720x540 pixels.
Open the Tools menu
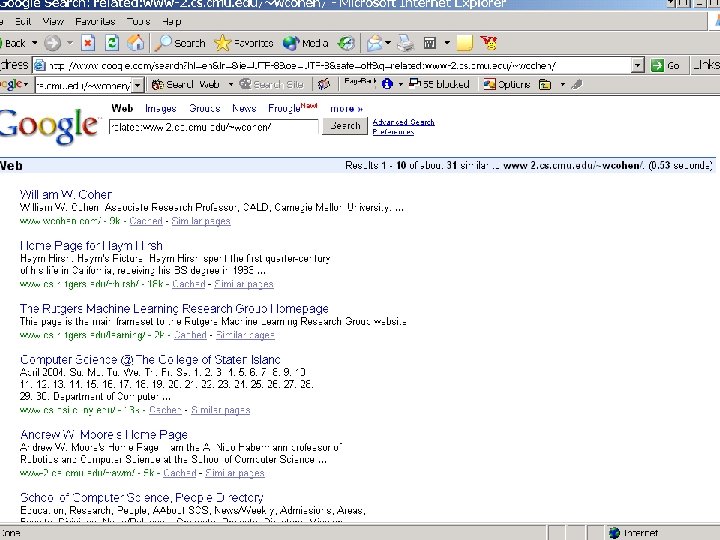point(138,22)
